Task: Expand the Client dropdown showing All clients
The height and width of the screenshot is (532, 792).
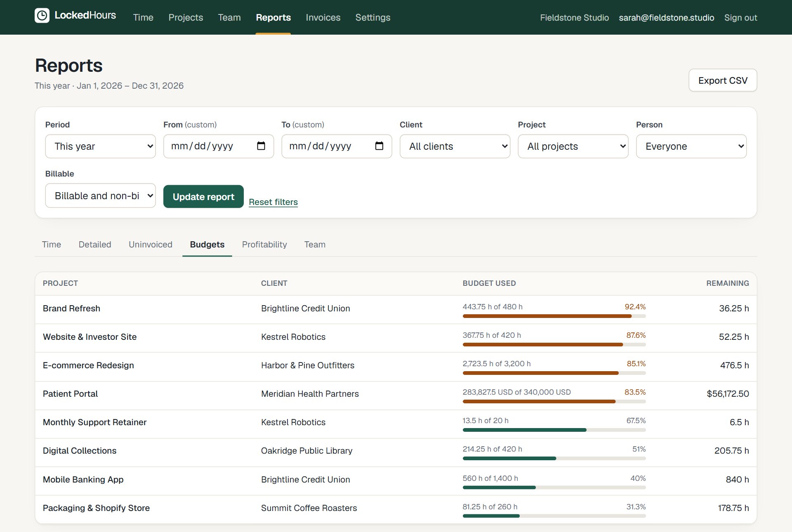Action: pyautogui.click(x=455, y=146)
